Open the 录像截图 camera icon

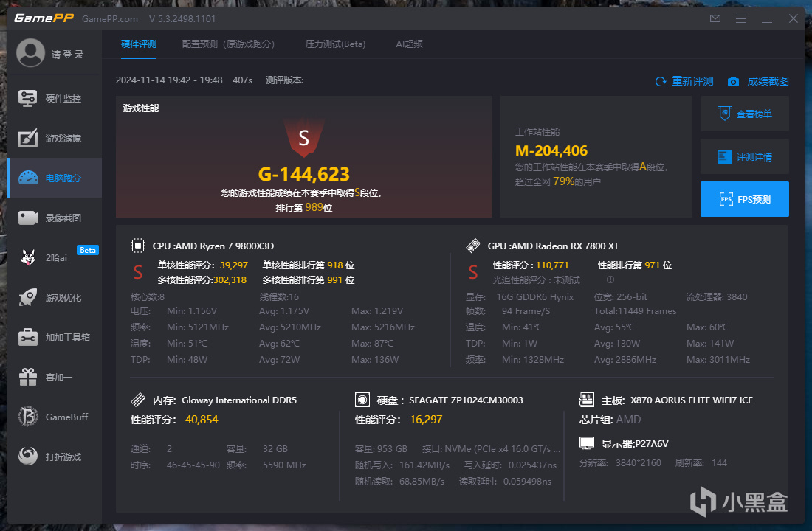coord(28,218)
